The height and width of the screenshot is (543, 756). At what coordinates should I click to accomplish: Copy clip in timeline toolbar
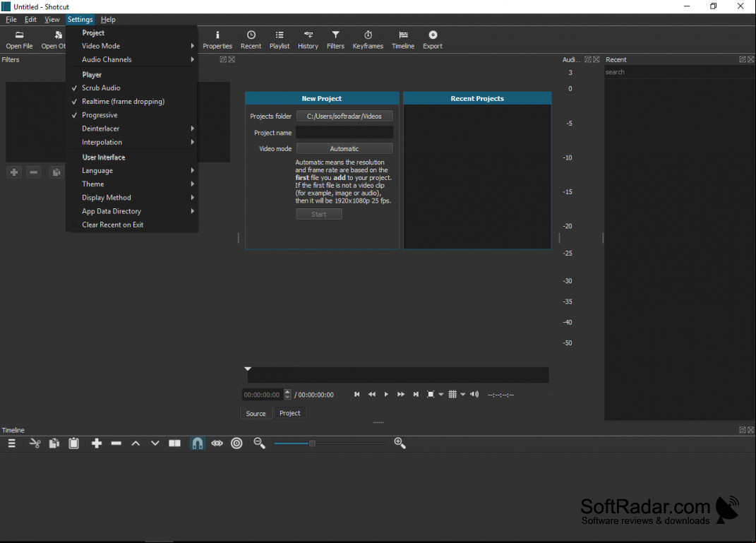point(54,443)
